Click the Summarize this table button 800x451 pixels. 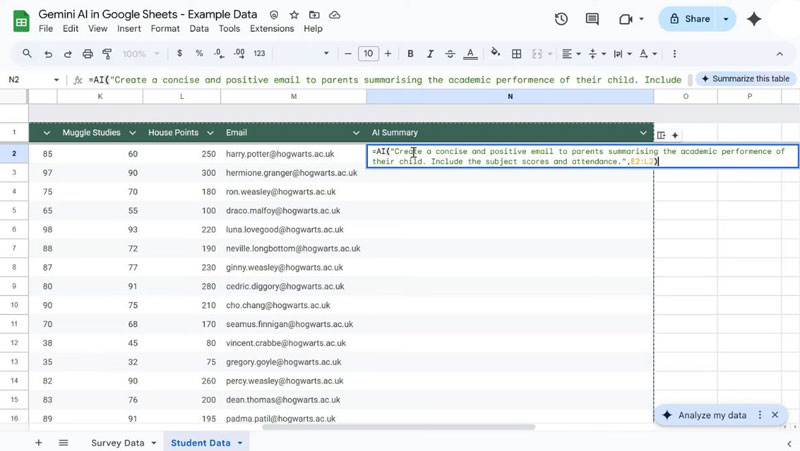744,79
